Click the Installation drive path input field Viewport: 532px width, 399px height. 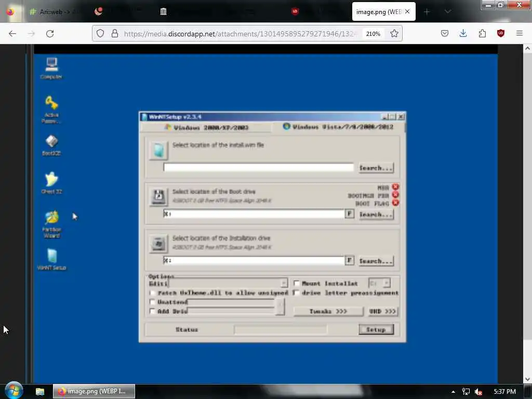click(x=254, y=260)
